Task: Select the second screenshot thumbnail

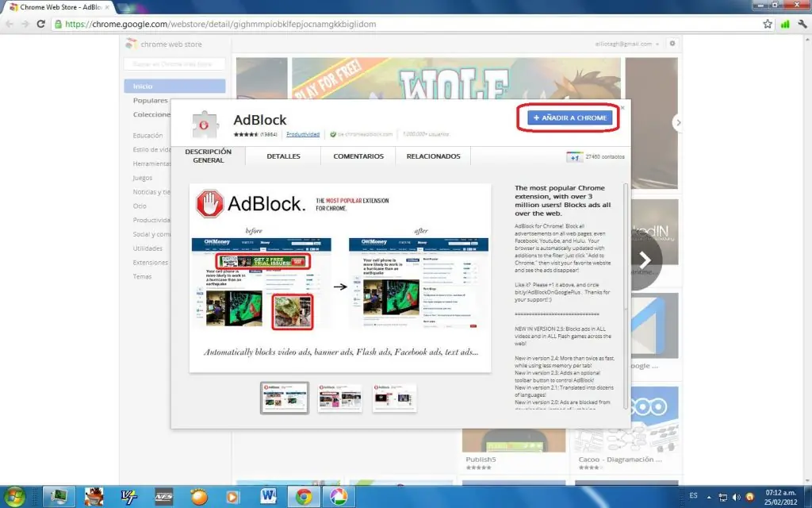Action: [339, 398]
